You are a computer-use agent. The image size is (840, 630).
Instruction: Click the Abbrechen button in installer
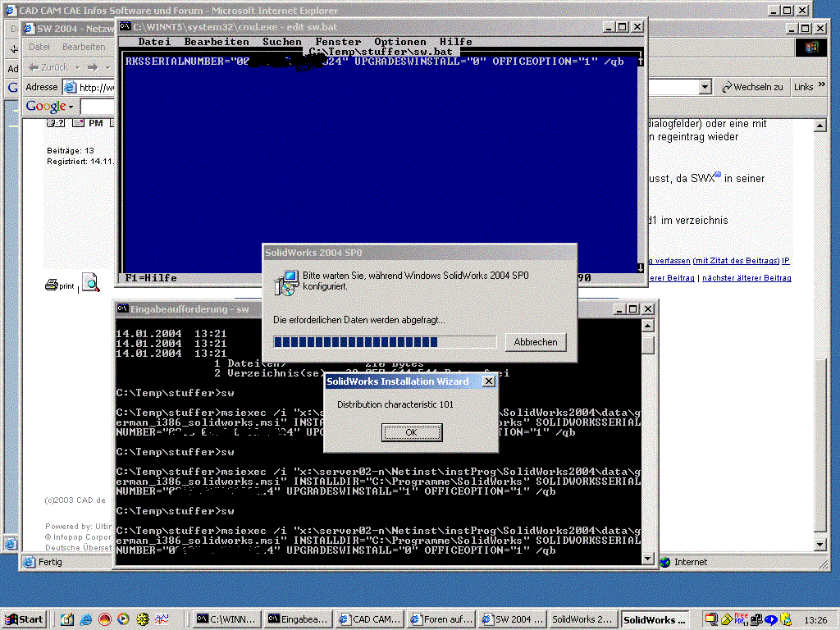[535, 342]
